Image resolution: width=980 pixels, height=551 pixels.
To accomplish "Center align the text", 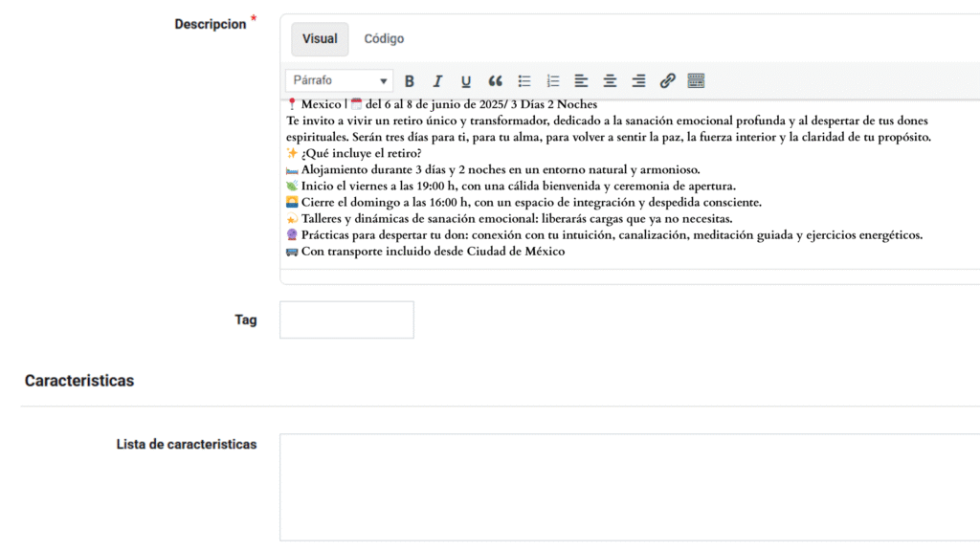I will (610, 81).
